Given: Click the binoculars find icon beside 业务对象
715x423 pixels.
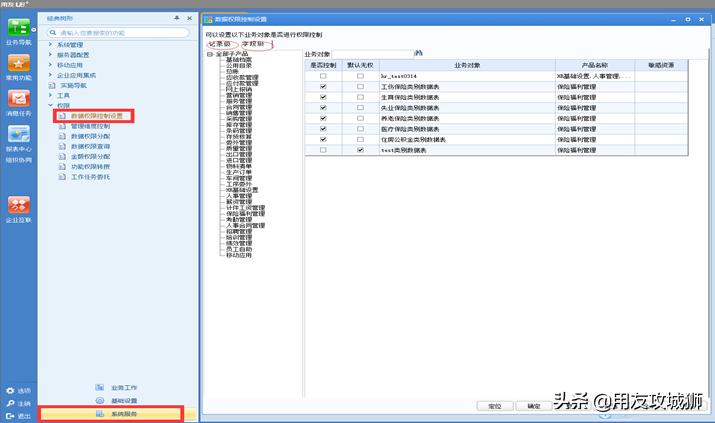Looking at the screenshot, I should pyautogui.click(x=419, y=53).
